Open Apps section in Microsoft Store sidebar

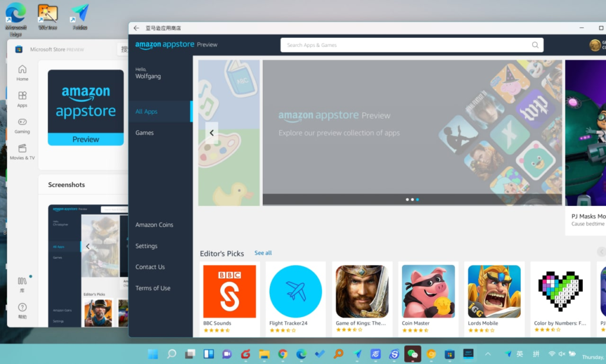point(22,99)
